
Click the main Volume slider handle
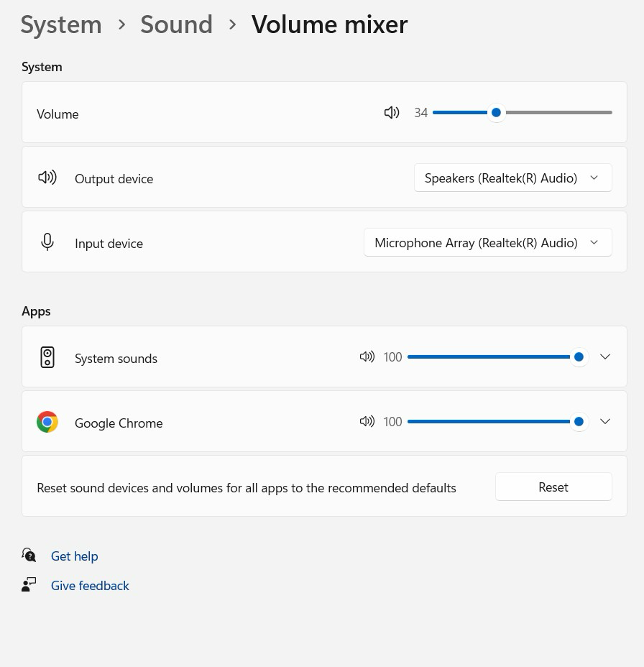(x=496, y=113)
